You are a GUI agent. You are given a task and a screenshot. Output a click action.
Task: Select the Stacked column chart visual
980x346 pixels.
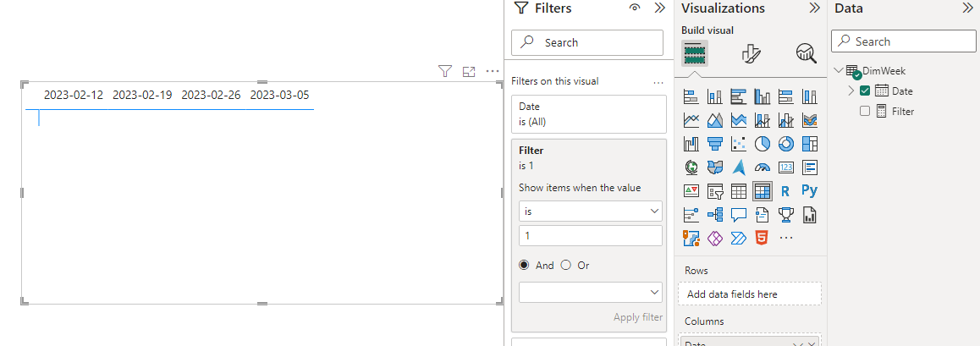(714, 96)
